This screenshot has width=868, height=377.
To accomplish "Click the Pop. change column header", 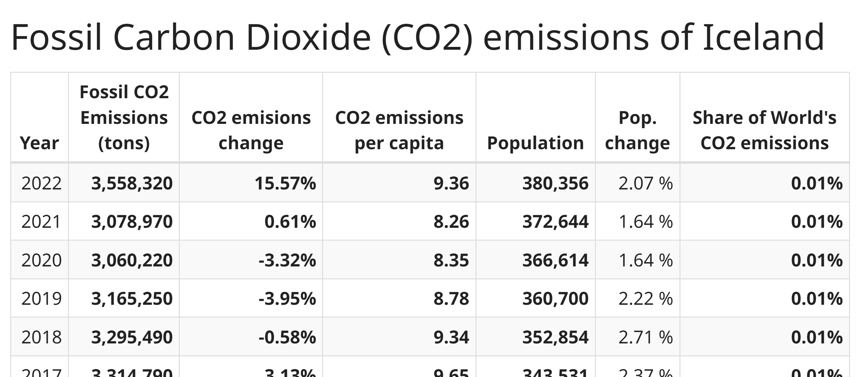I will point(638,130).
